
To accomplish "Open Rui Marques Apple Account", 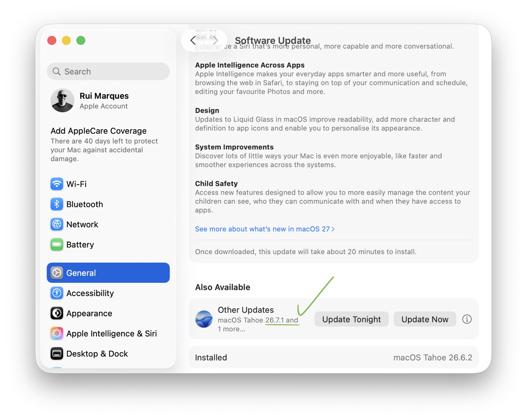I will tap(108, 100).
